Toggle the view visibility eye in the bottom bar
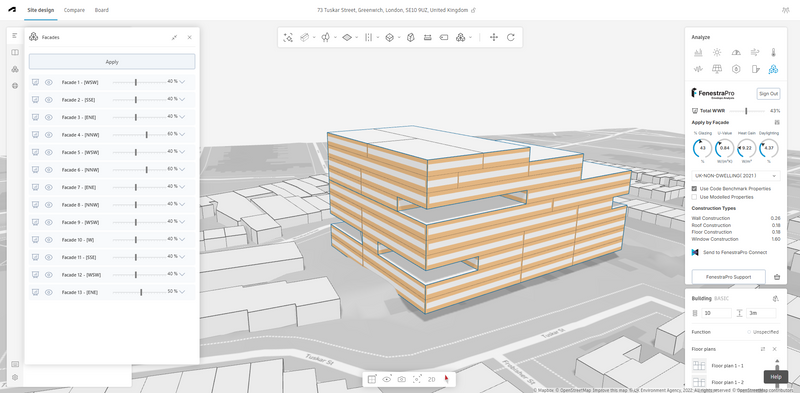Viewport: 800px width, 393px height. 387,379
